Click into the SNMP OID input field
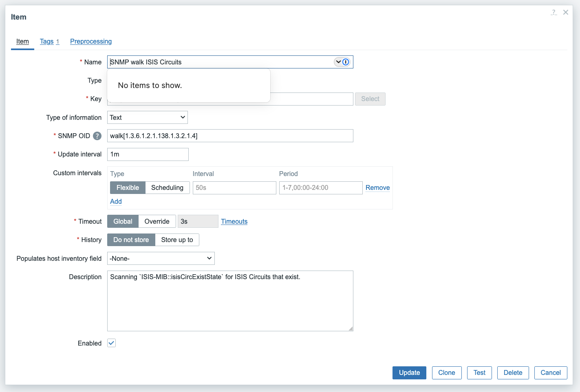Image resolution: width=580 pixels, height=392 pixels. click(x=230, y=136)
